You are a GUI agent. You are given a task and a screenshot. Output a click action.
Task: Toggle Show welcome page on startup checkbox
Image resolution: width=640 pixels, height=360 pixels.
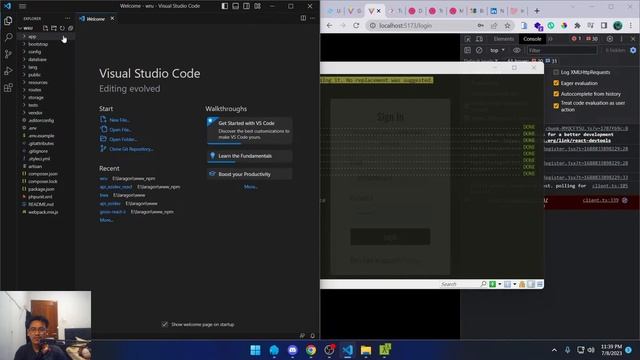(164, 324)
